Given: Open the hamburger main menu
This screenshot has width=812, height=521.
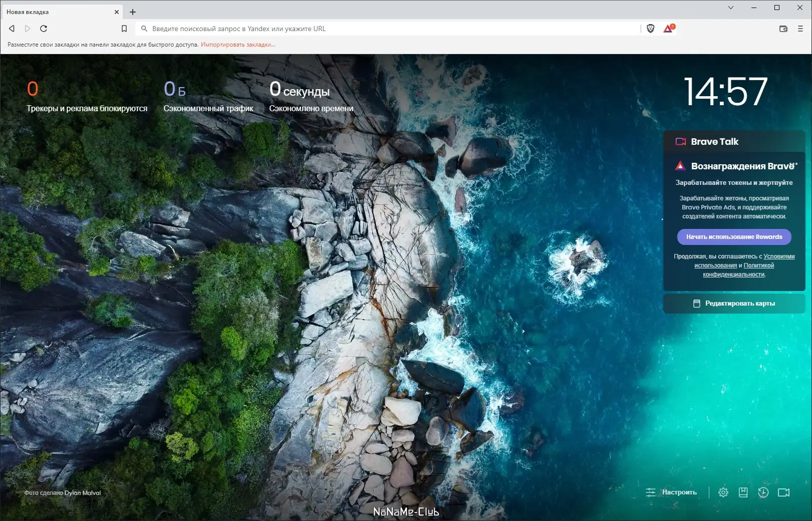Looking at the screenshot, I should tap(800, 29).
